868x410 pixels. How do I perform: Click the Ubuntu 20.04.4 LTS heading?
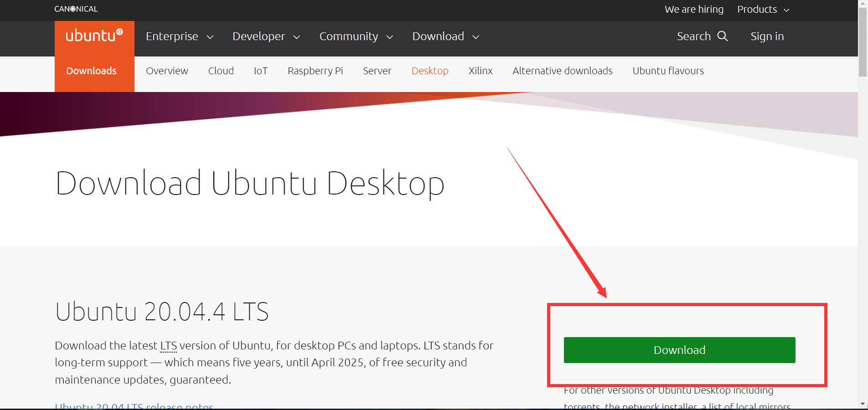point(162,312)
